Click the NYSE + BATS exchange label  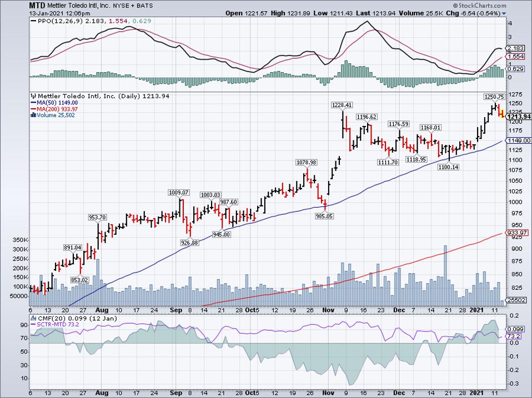[132, 6]
